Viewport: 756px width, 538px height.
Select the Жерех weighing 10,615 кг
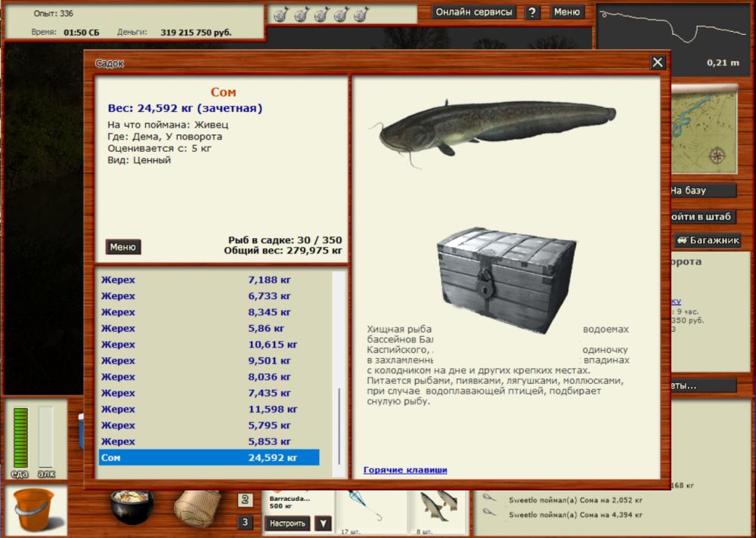click(x=209, y=344)
